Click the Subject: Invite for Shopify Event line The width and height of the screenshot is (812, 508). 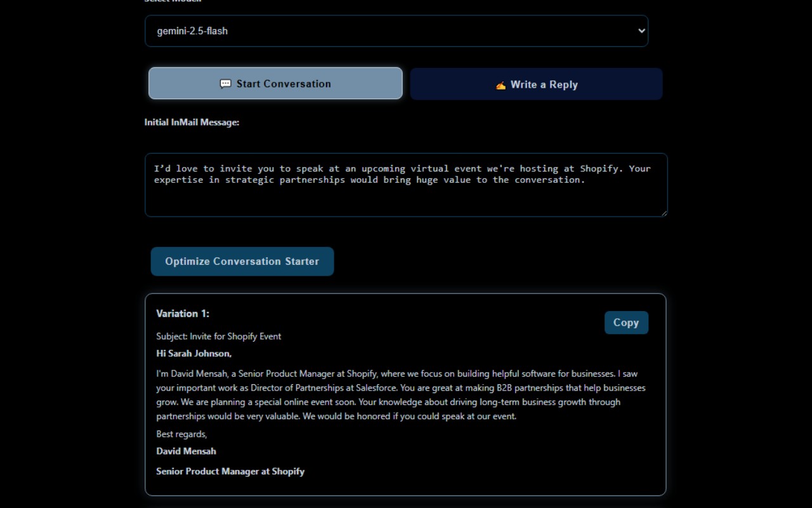tap(219, 336)
